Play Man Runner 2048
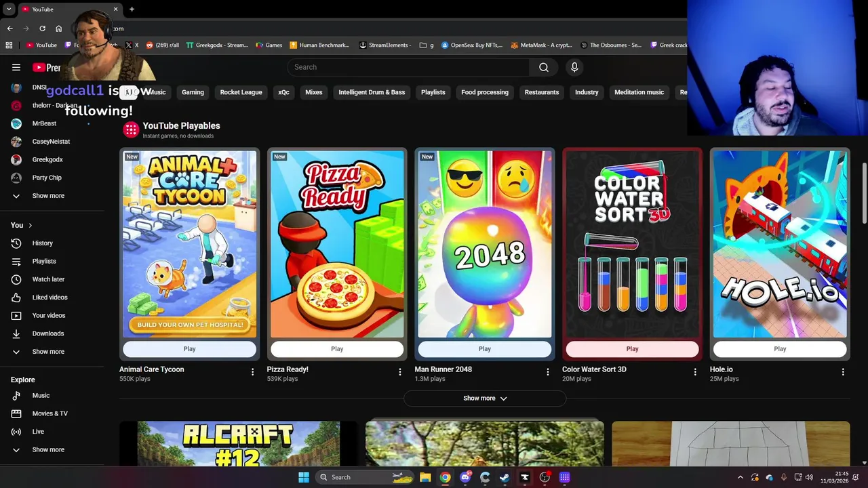This screenshot has width=868, height=488. (485, 349)
